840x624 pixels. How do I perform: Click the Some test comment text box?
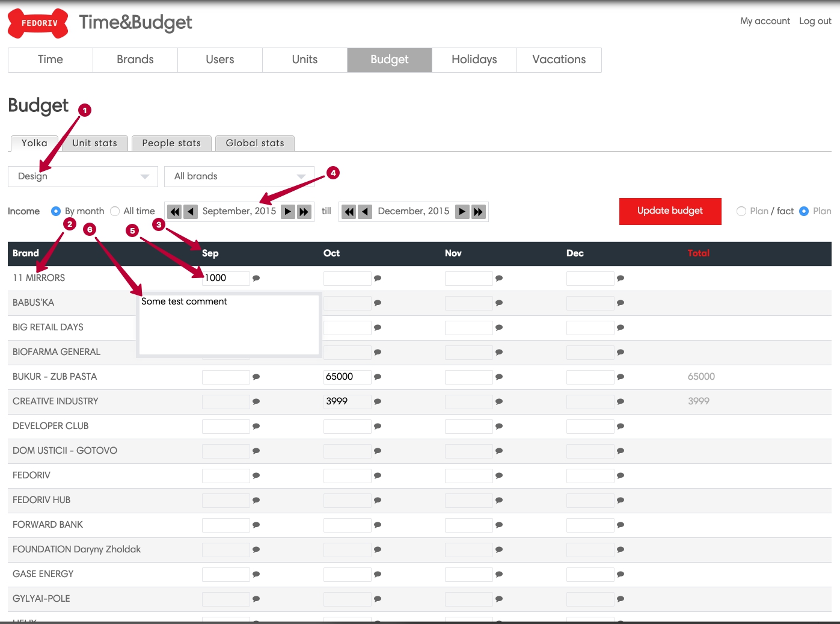229,325
